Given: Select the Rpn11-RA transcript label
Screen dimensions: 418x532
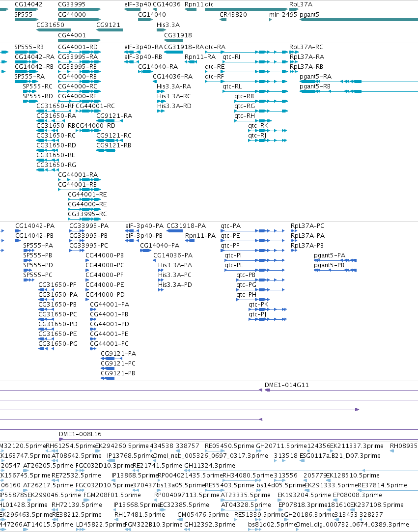Looking at the screenshot, I should pyautogui.click(x=200, y=57).
